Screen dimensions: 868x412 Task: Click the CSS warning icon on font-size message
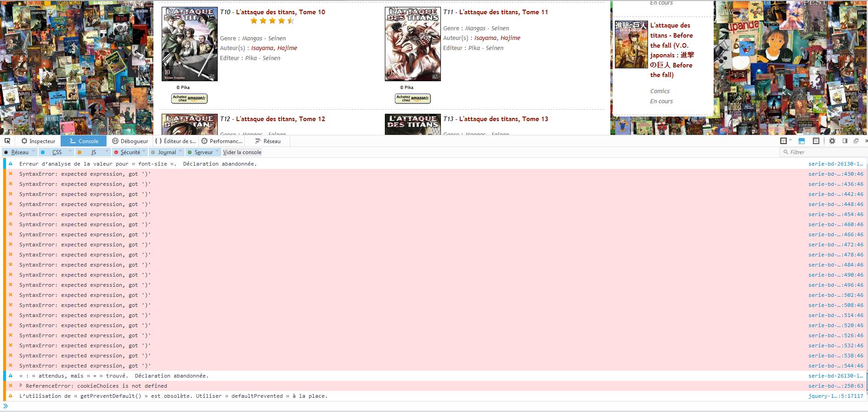pyautogui.click(x=11, y=164)
